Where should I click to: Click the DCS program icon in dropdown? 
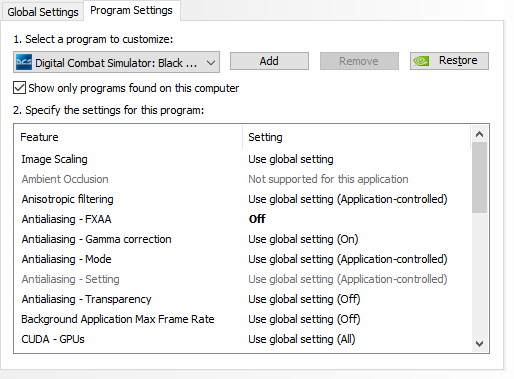click(x=24, y=62)
